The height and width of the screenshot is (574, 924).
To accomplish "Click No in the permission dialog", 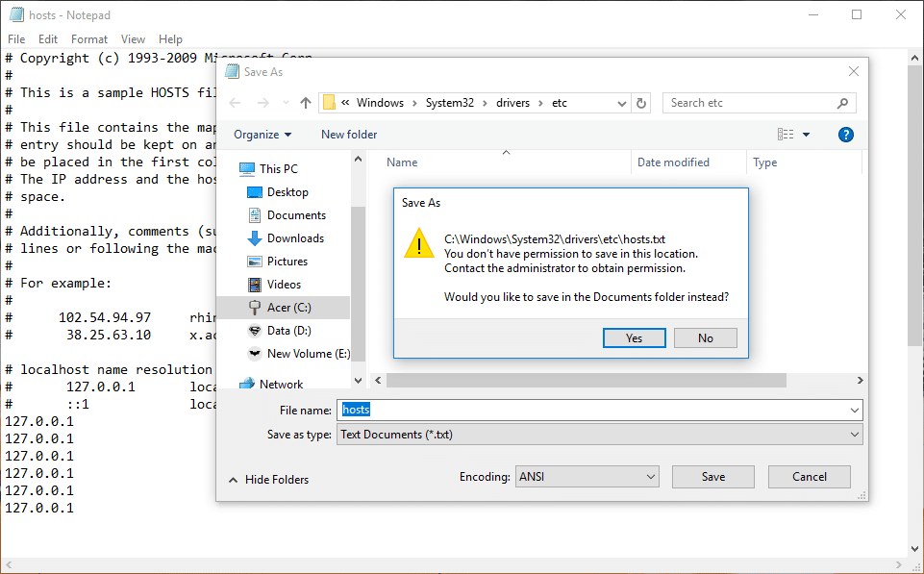I will click(x=705, y=337).
